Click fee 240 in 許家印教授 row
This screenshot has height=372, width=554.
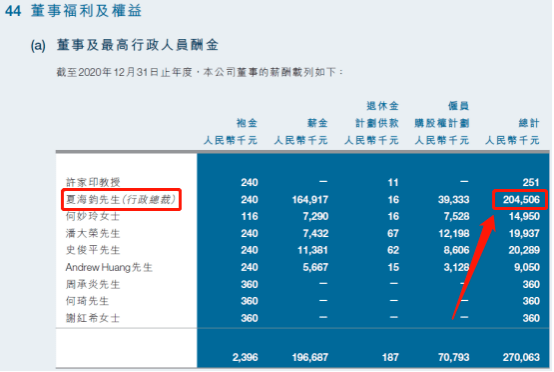click(249, 182)
